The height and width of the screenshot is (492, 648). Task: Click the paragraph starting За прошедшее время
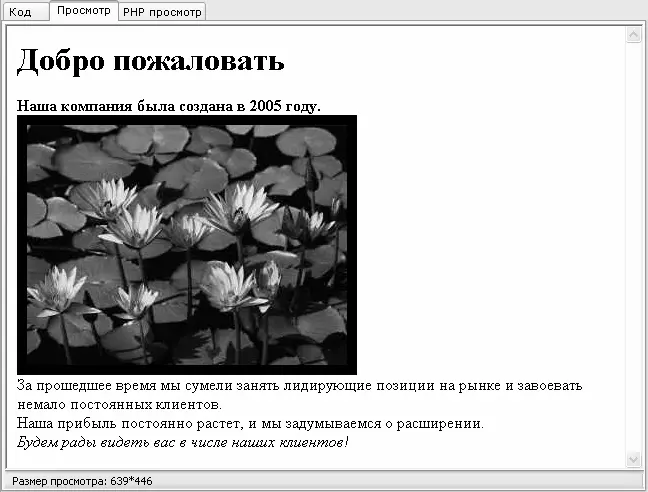click(300, 395)
